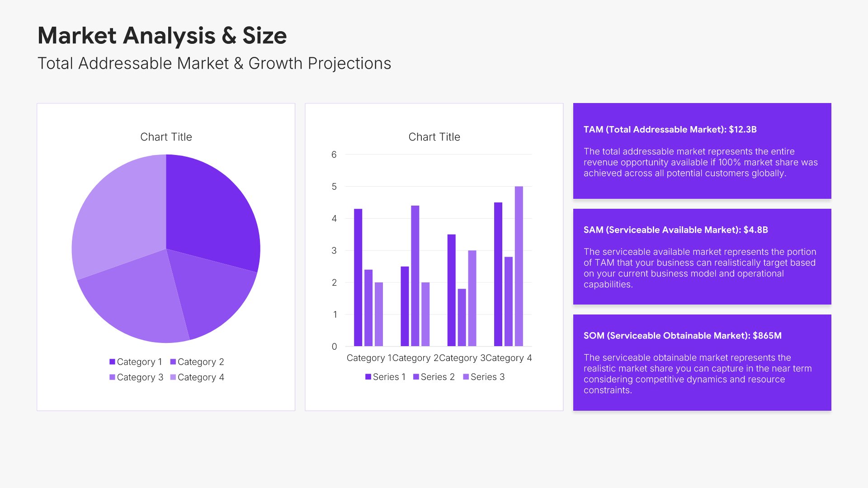The height and width of the screenshot is (488, 868).
Task: Click the bar chart's Chart Title text
Action: [434, 137]
